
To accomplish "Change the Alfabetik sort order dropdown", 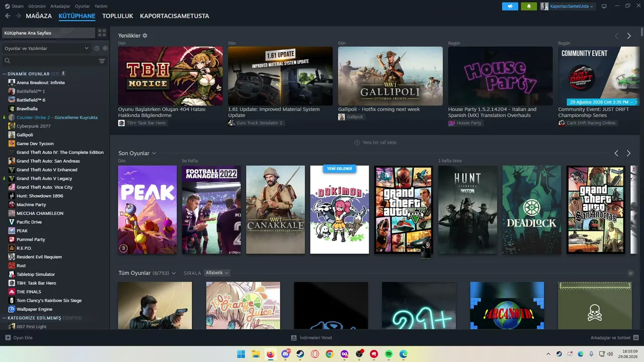I will (217, 273).
